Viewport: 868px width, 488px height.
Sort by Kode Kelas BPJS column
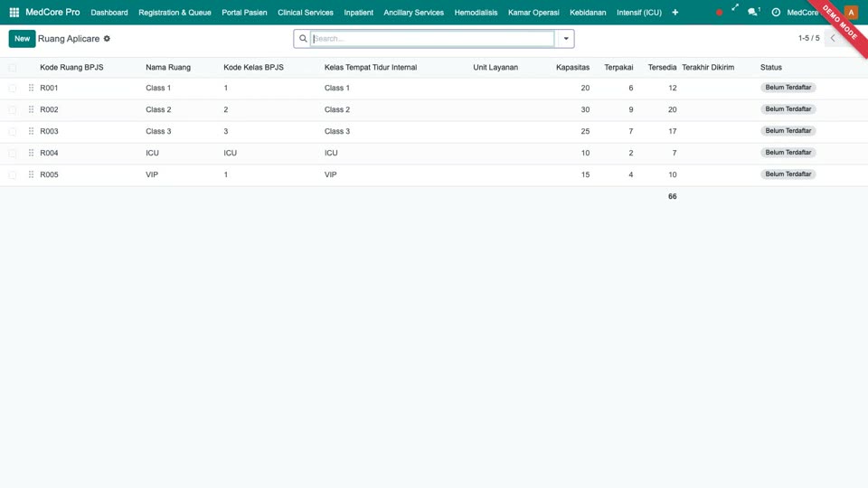tap(253, 68)
